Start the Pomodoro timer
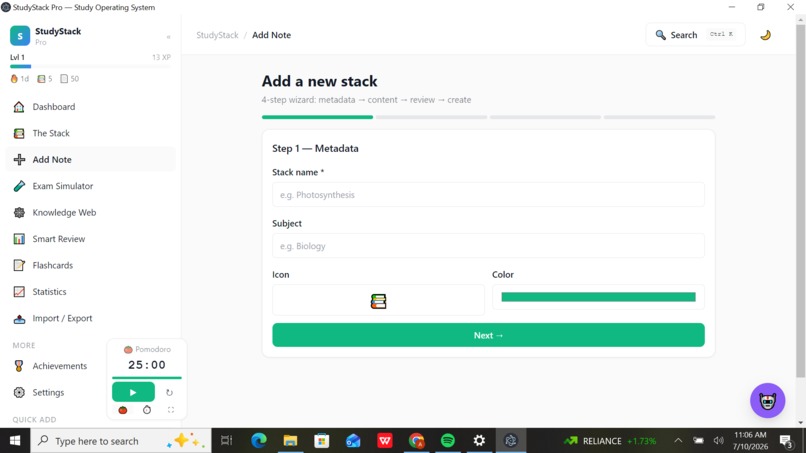806x453 pixels. [133, 392]
